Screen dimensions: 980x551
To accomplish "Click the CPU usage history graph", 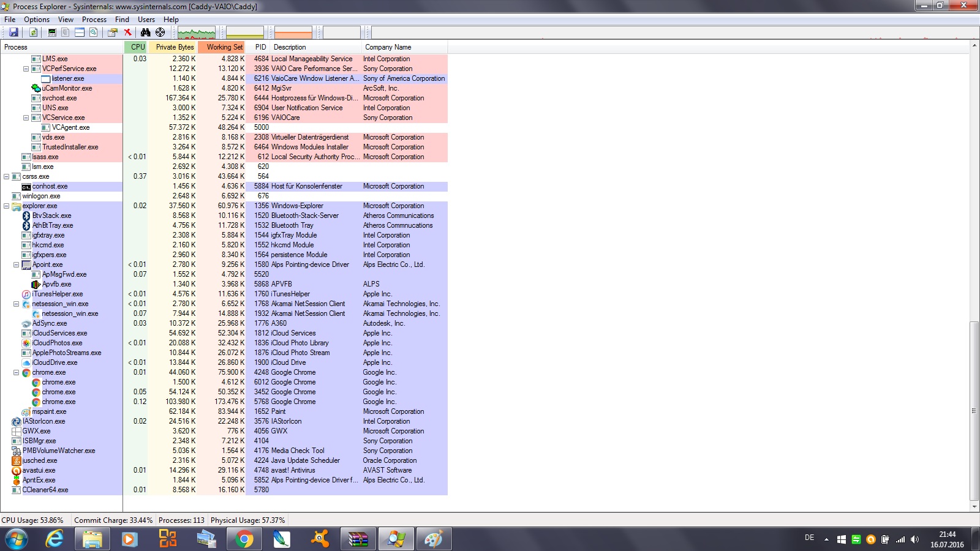I will [196, 32].
